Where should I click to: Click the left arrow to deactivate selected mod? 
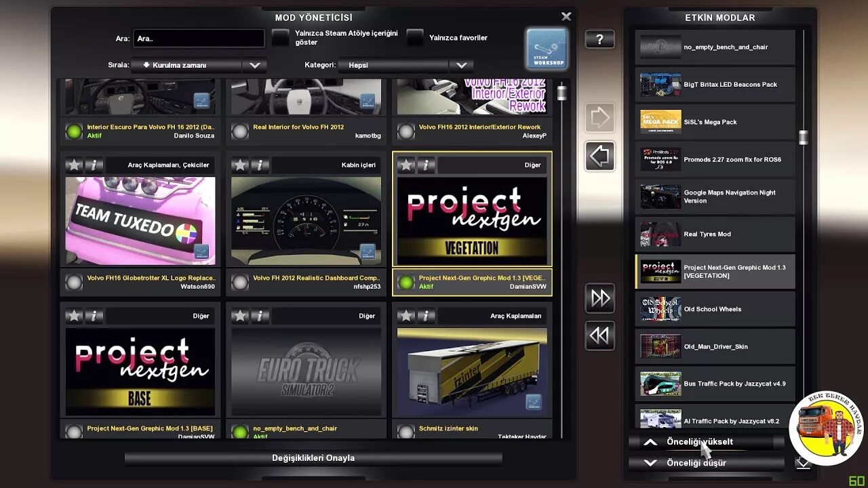point(599,157)
